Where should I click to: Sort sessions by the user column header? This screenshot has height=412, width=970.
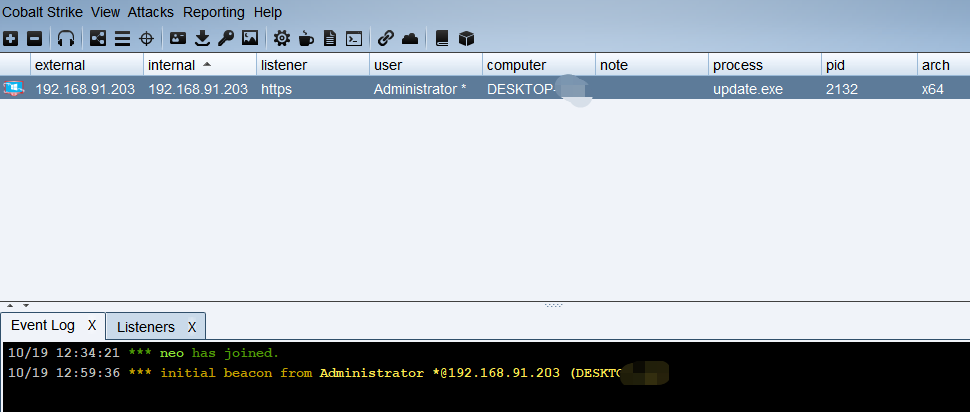[426, 65]
